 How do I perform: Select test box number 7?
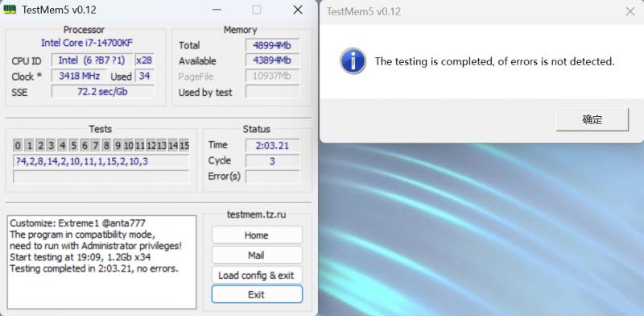pos(96,145)
